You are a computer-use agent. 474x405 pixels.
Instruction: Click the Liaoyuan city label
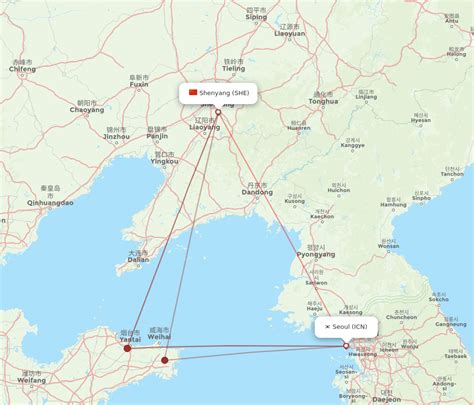pyautogui.click(x=290, y=34)
